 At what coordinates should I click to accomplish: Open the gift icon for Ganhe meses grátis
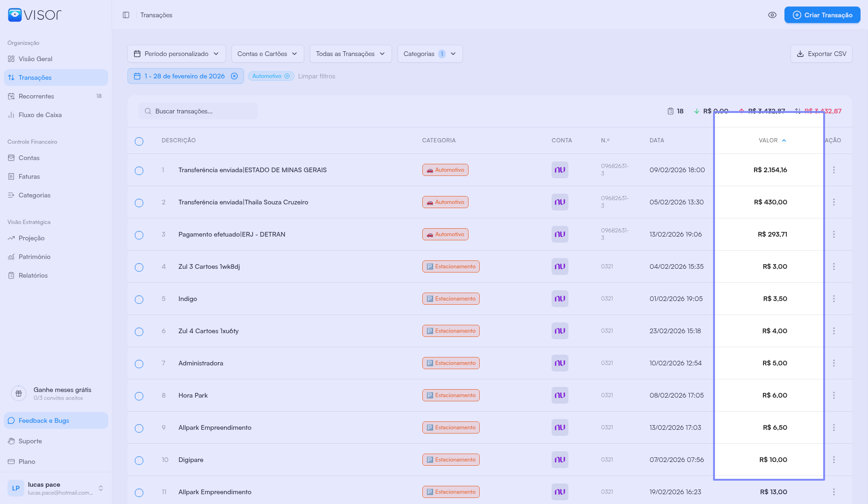point(19,393)
